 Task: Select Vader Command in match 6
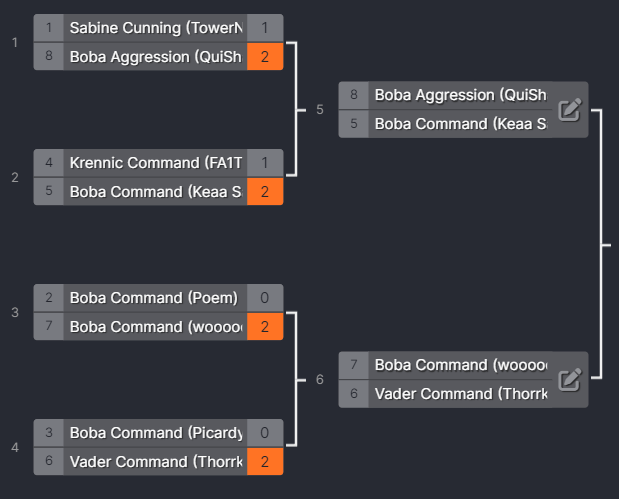tap(460, 394)
